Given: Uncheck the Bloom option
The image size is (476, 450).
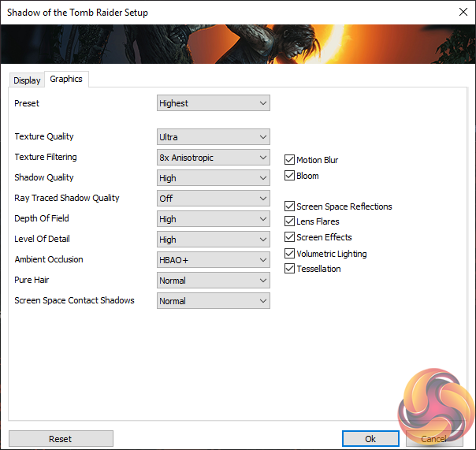Looking at the screenshot, I should click(289, 176).
